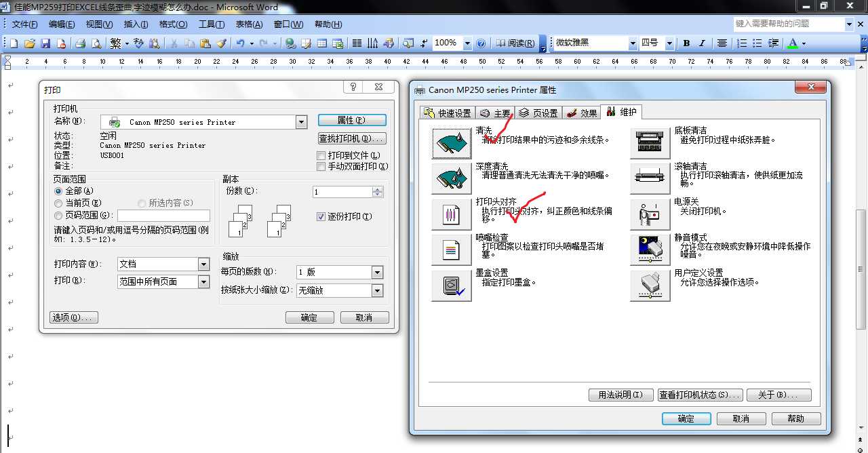Open a file with the folder icon
This screenshot has width=868, height=453.
(x=29, y=43)
